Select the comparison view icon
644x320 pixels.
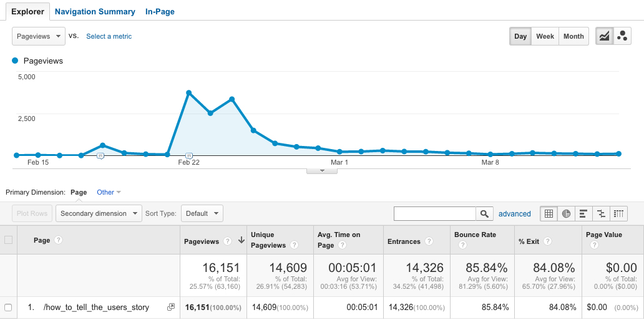(x=602, y=213)
